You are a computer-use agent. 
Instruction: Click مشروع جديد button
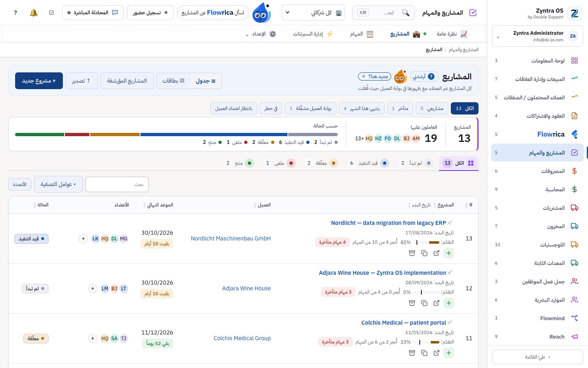click(39, 81)
